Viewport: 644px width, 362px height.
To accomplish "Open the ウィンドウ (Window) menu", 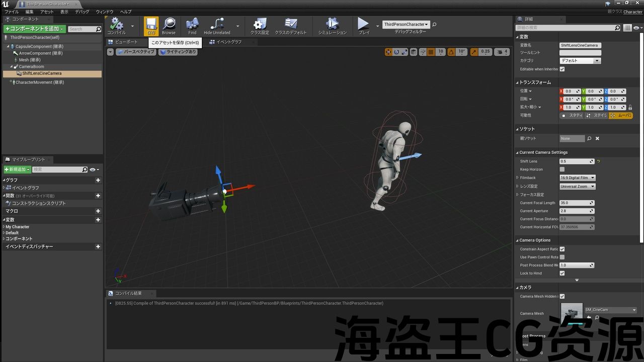I will pyautogui.click(x=104, y=12).
